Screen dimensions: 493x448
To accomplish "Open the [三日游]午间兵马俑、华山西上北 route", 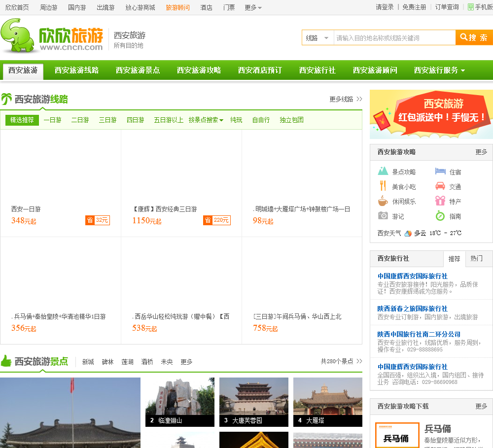I will 297,316.
